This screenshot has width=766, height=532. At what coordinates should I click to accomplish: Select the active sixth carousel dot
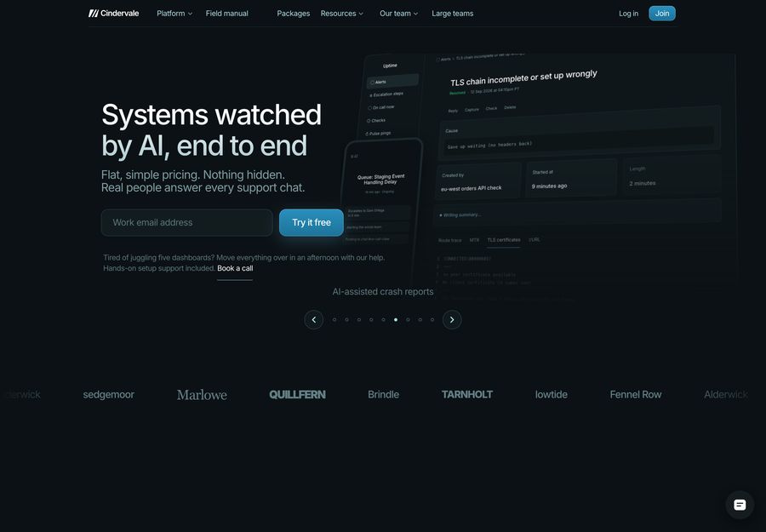point(396,319)
